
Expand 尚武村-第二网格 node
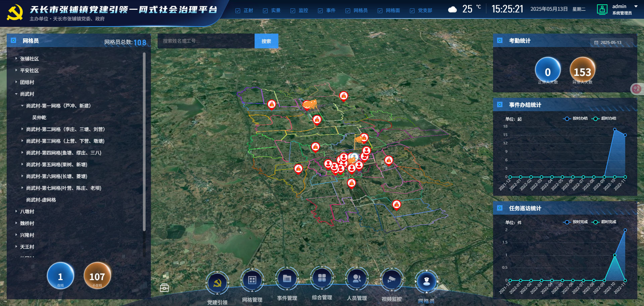[22, 129]
